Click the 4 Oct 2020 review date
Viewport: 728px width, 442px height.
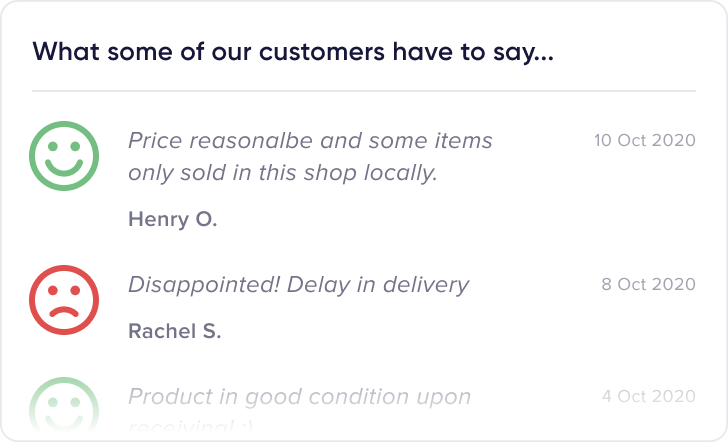(648, 396)
